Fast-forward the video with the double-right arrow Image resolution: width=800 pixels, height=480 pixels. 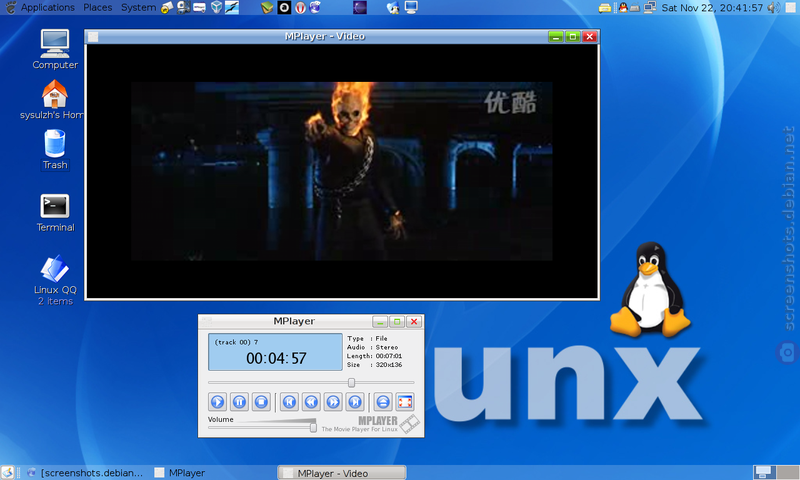coord(333,402)
